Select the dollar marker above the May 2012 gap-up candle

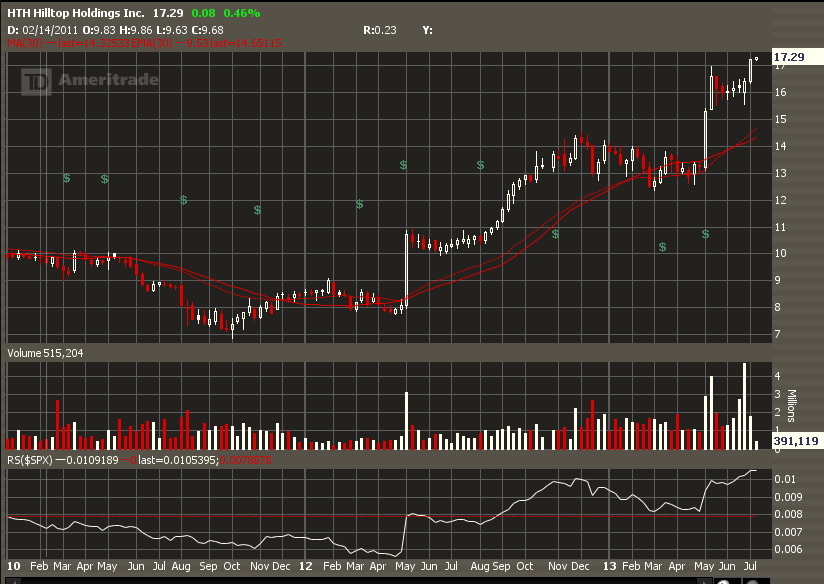(403, 164)
